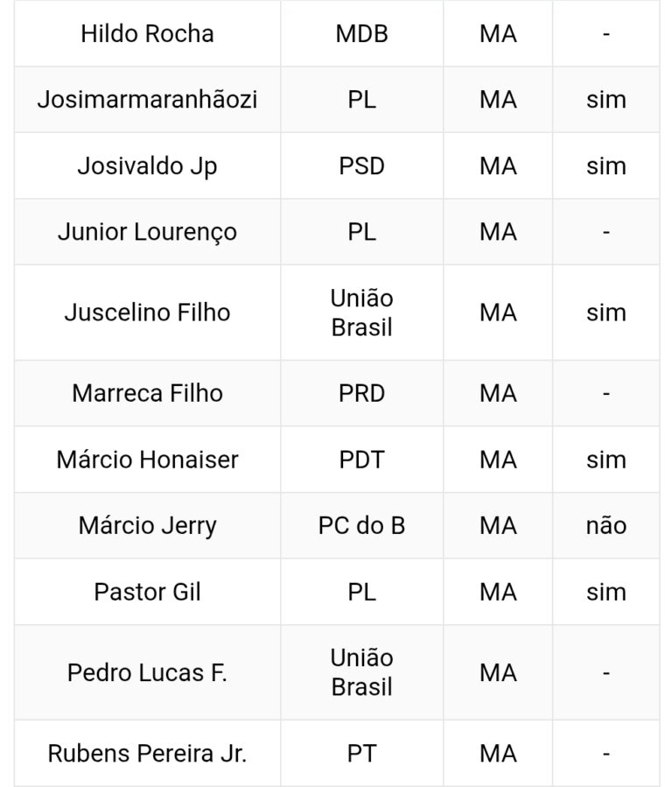
Task: Click the name Márcio Honaiser
Action: pyautogui.click(x=147, y=460)
